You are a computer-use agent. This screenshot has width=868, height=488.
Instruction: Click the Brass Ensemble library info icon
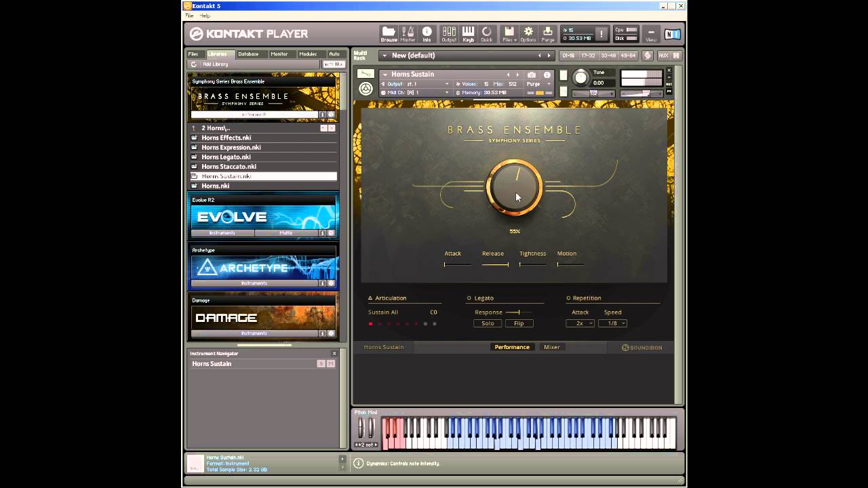(x=323, y=115)
